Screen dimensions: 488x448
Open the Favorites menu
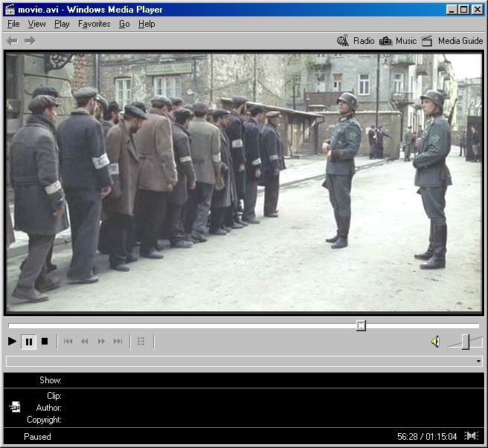94,24
